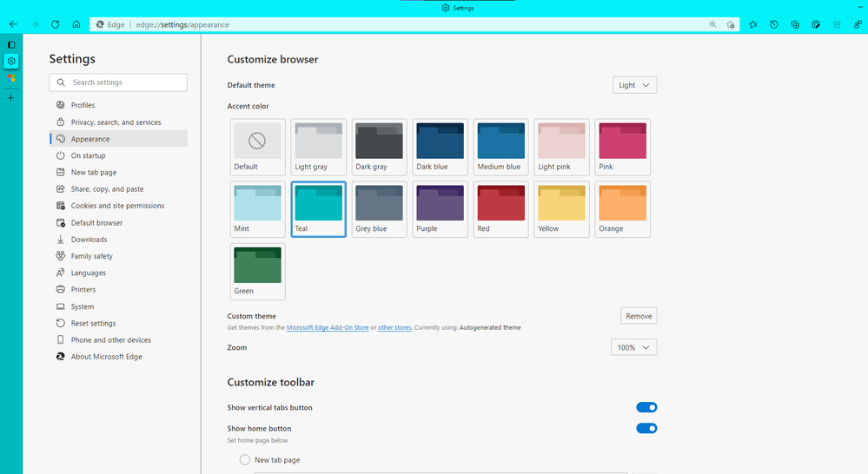The width and height of the screenshot is (868, 474).
Task: Go to New tab page settings
Action: [x=118, y=172]
